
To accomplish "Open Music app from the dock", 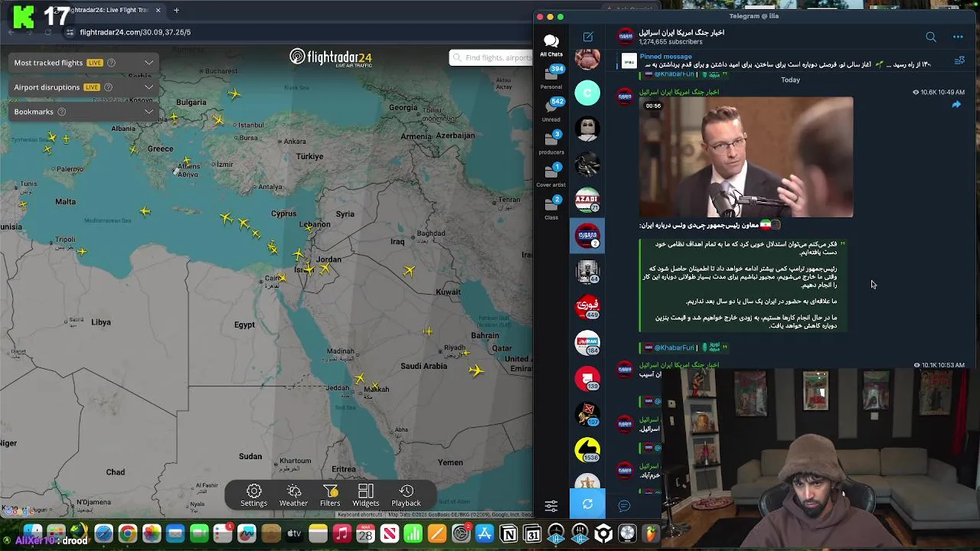I will 341,533.
